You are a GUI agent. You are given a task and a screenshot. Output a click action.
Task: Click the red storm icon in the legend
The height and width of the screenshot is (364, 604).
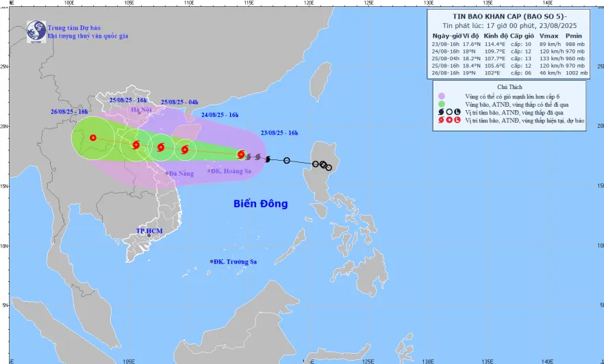pyautogui.click(x=442, y=120)
